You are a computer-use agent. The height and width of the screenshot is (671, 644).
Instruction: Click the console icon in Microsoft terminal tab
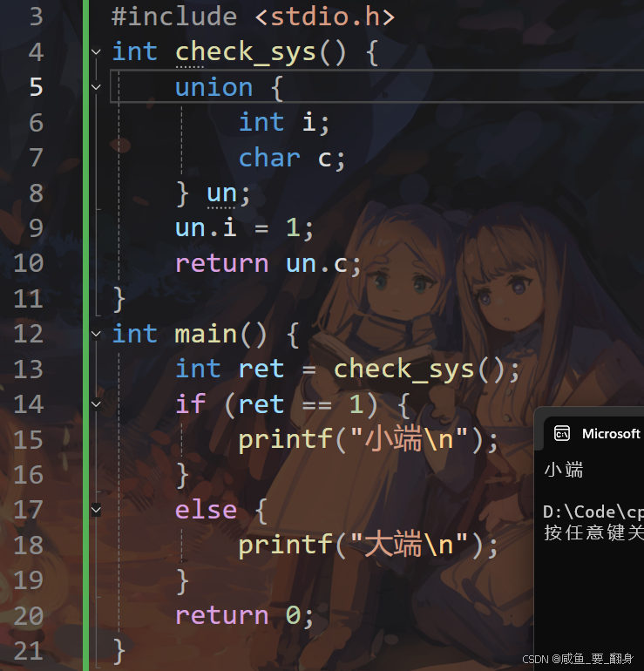click(561, 433)
